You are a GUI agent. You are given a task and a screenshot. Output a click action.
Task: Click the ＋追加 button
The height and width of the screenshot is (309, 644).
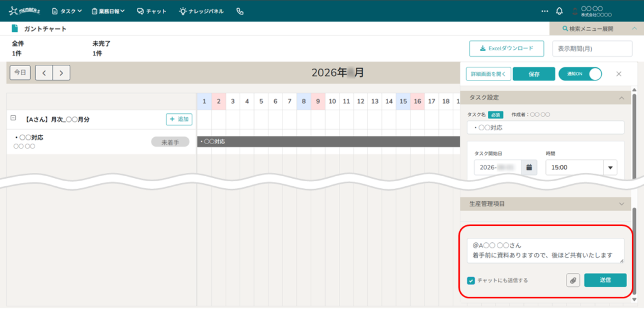coord(179,119)
